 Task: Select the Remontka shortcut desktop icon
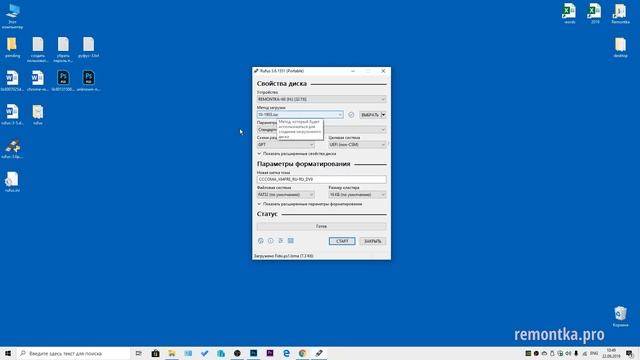point(620,13)
